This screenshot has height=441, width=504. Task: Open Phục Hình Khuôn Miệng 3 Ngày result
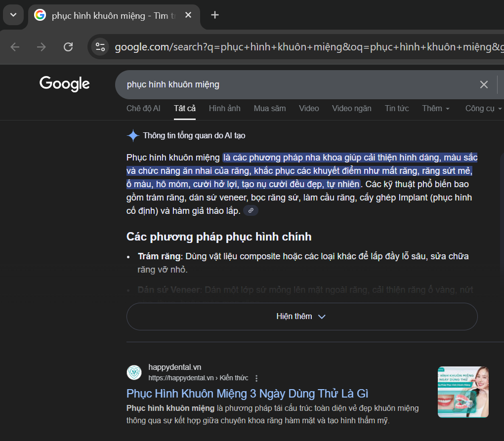point(247,394)
